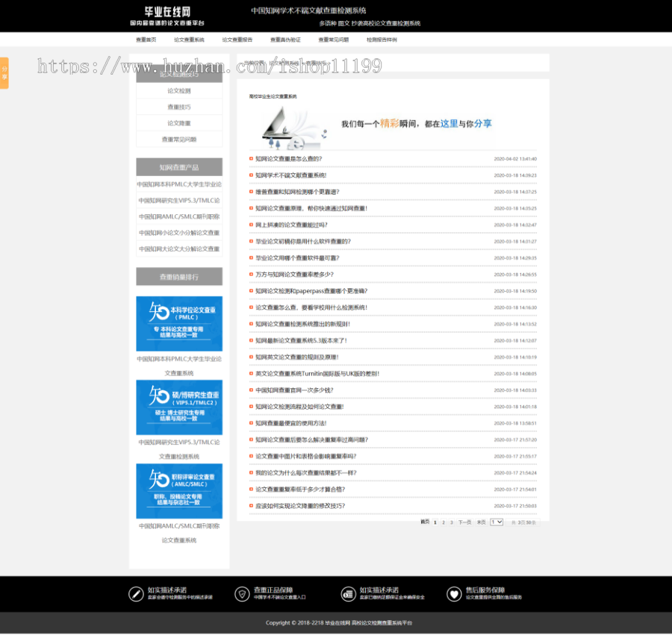Go to page 3 in pagination
The width and height of the screenshot is (672, 641).
(x=451, y=522)
